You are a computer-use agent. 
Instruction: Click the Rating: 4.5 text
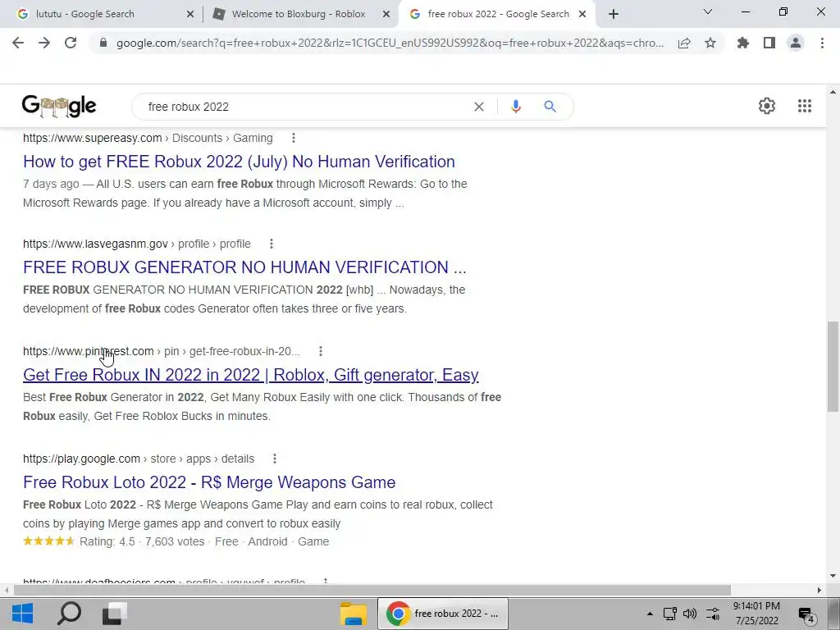(x=107, y=541)
